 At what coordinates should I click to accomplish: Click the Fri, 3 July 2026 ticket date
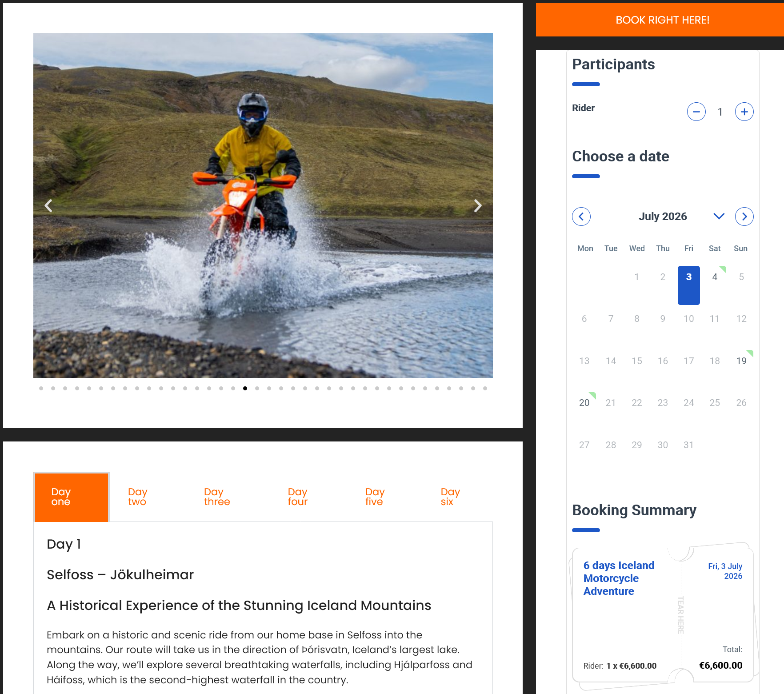[x=725, y=571]
